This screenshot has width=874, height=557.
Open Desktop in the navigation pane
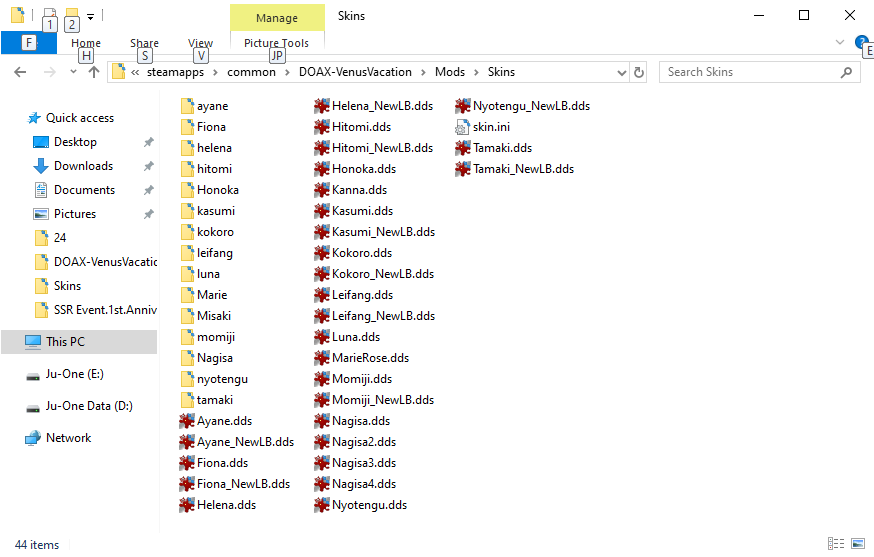pos(75,142)
